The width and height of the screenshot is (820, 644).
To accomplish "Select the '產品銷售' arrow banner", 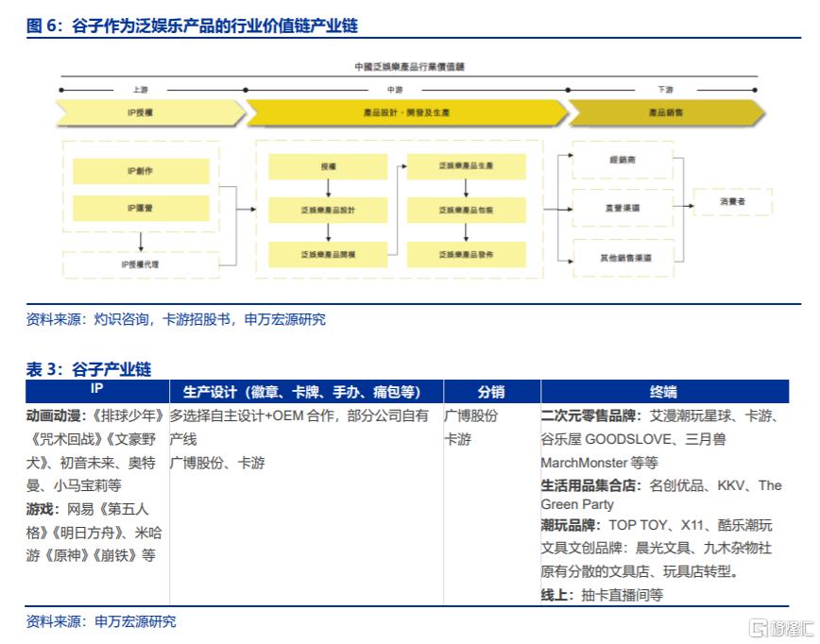I will click(x=666, y=112).
